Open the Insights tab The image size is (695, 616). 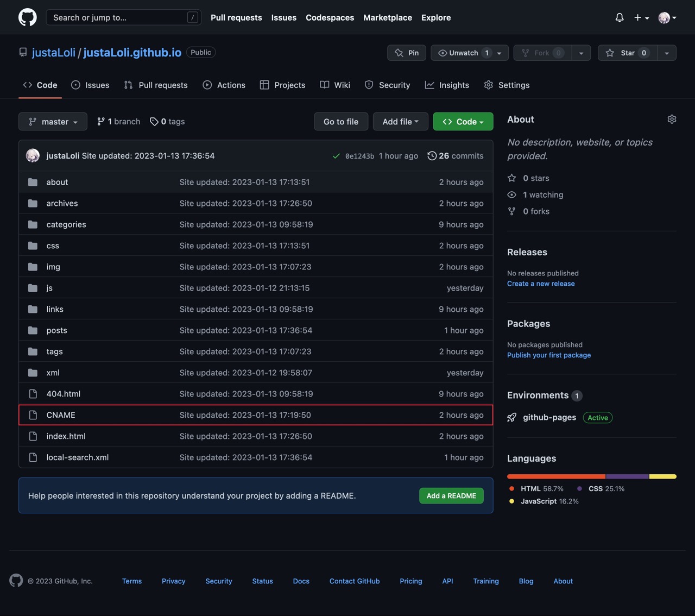point(447,85)
